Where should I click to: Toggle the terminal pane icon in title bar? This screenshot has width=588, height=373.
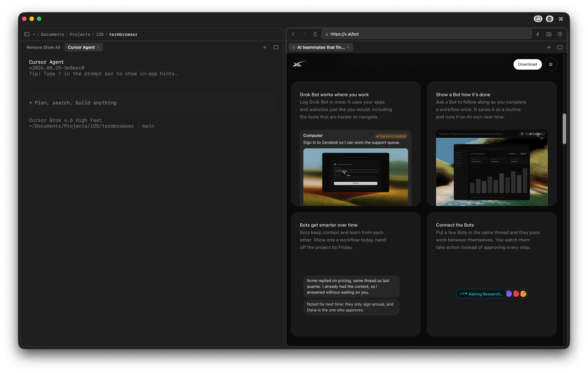538,19
